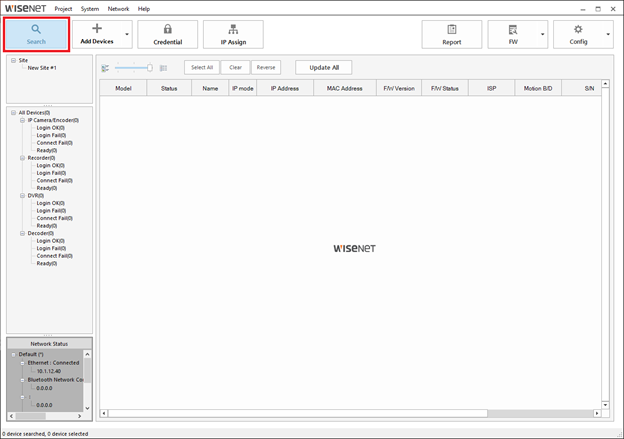Select Login Fail(0) under IP Camera/Encoder
The height and width of the screenshot is (439, 624).
51,135
